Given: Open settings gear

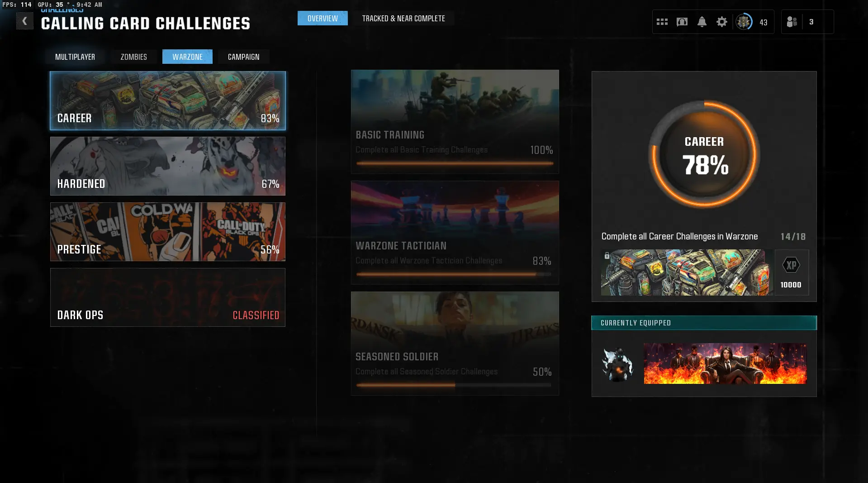Looking at the screenshot, I should [722, 22].
